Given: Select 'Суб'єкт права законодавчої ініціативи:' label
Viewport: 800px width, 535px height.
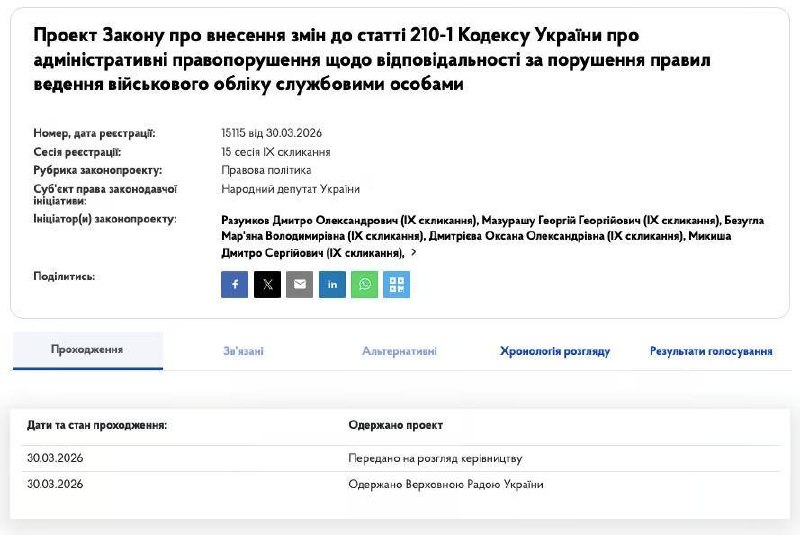Looking at the screenshot, I should pos(105,194).
